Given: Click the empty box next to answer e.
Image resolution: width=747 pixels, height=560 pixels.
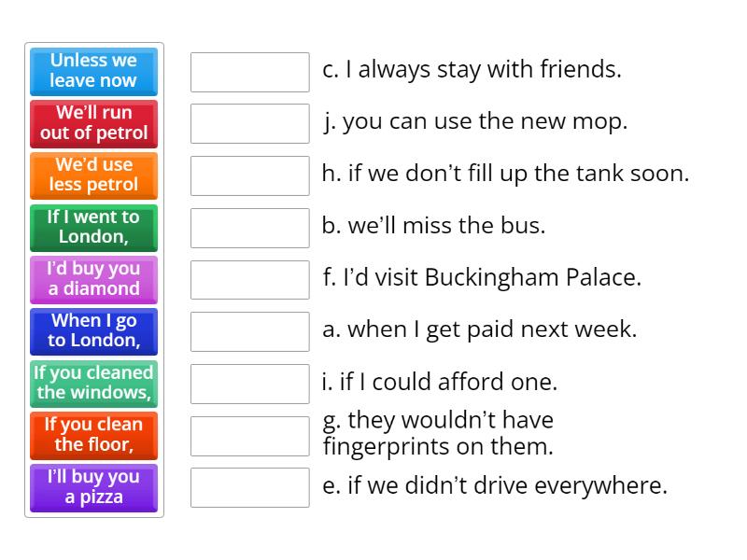Looking at the screenshot, I should pyautogui.click(x=248, y=485).
